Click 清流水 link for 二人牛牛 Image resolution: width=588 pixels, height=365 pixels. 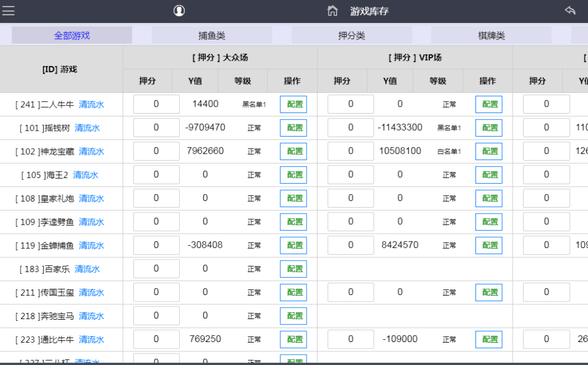(x=91, y=104)
